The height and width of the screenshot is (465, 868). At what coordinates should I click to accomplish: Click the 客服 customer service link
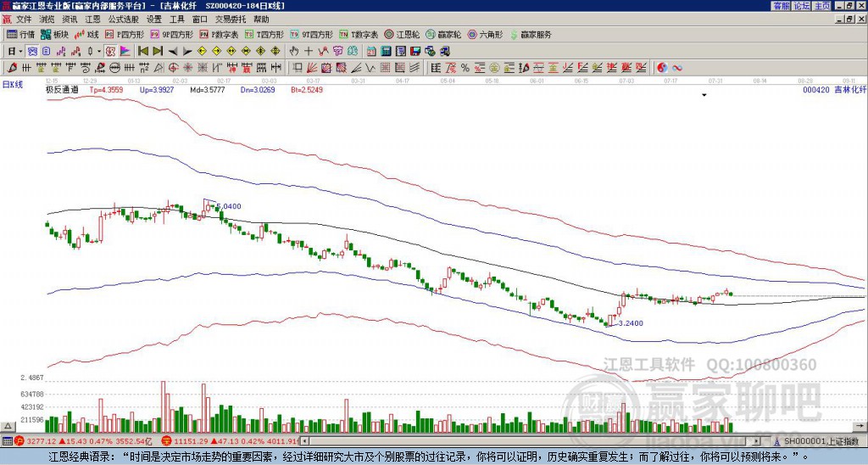coord(781,6)
